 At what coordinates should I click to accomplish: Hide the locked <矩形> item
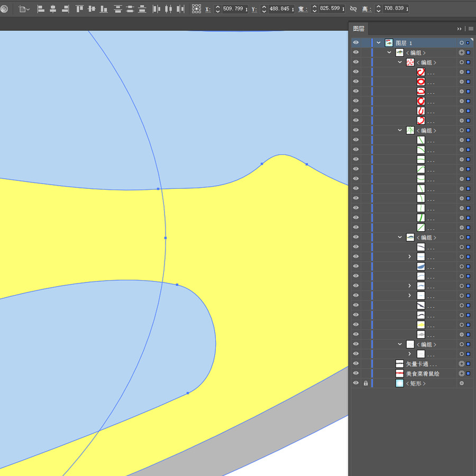[356, 383]
